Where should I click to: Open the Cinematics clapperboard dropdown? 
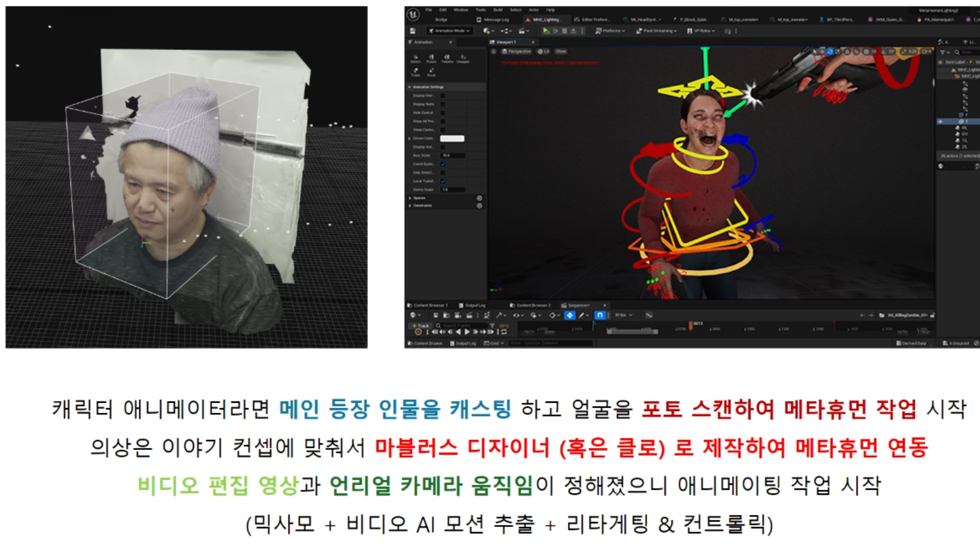tap(524, 30)
